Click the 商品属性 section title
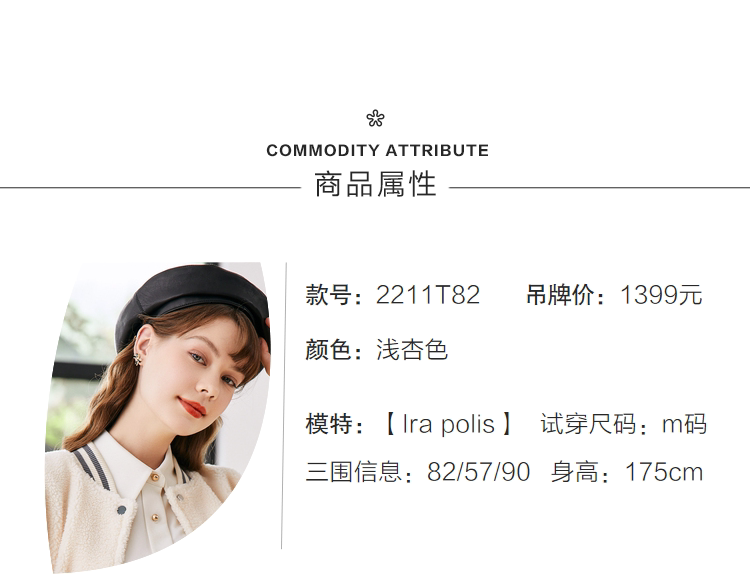The height and width of the screenshot is (574, 750). click(376, 185)
